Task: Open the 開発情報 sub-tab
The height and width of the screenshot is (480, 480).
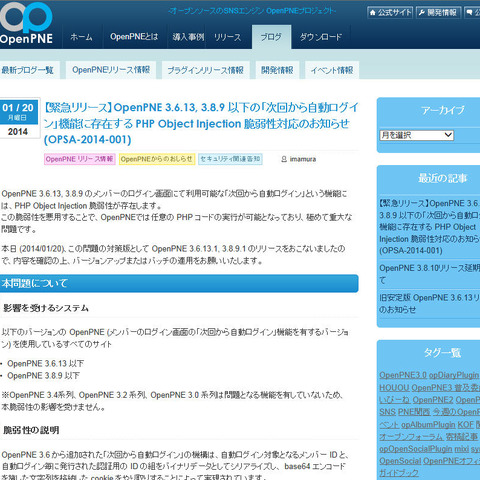Action: tap(277, 70)
